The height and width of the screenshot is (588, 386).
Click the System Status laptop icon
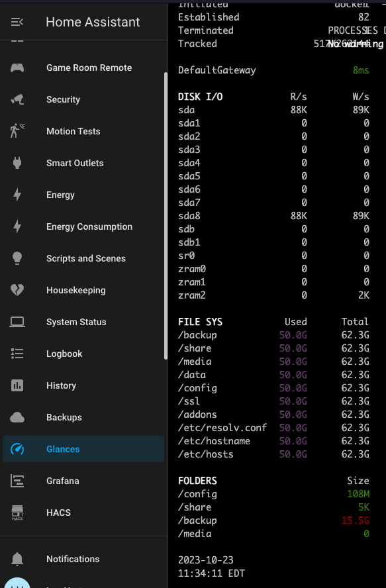pos(17,322)
